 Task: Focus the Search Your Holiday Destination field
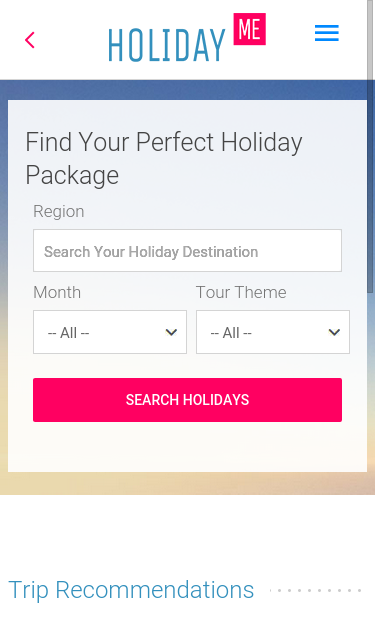tap(188, 251)
